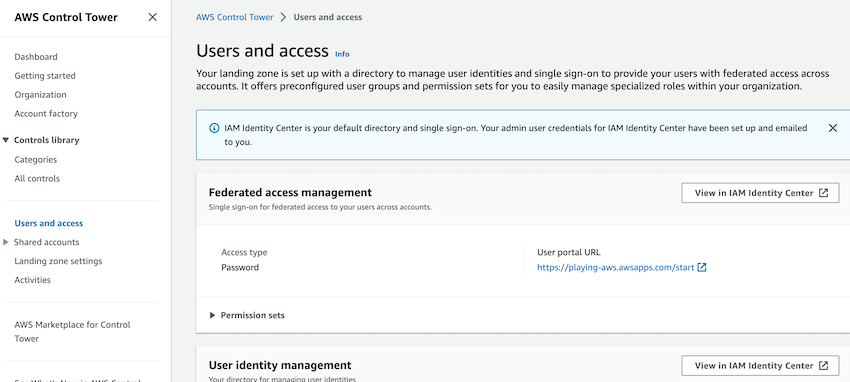This screenshot has width=850, height=382.
Task: Collapse the Controls library section
Action: click(5, 140)
